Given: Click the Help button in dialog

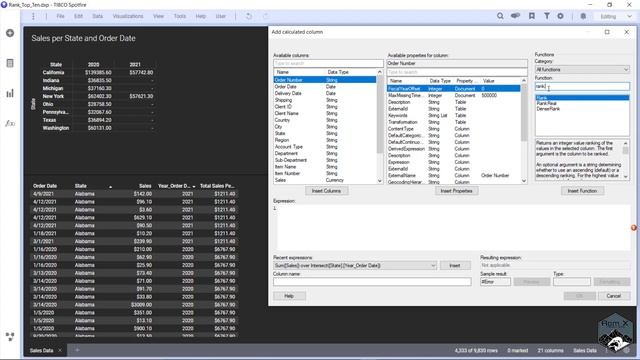Looking at the screenshot, I should (x=289, y=296).
